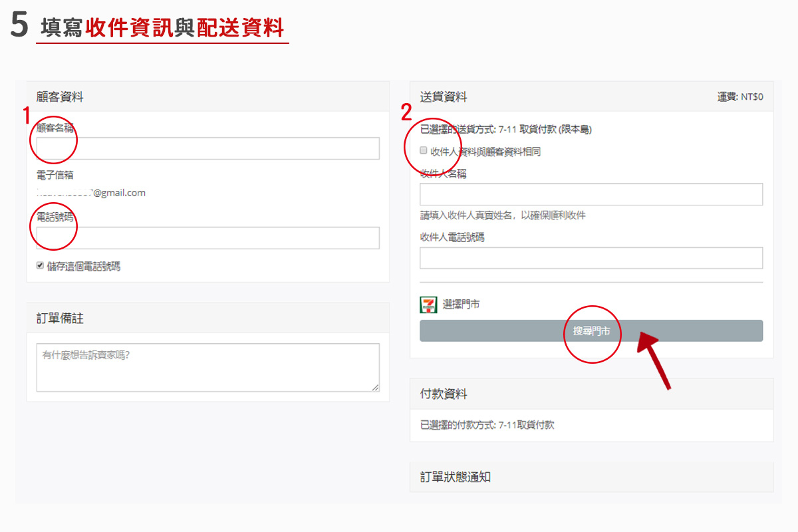Click the 付款資料 panel header
Viewport: 798px width, 532px height.
point(444,394)
